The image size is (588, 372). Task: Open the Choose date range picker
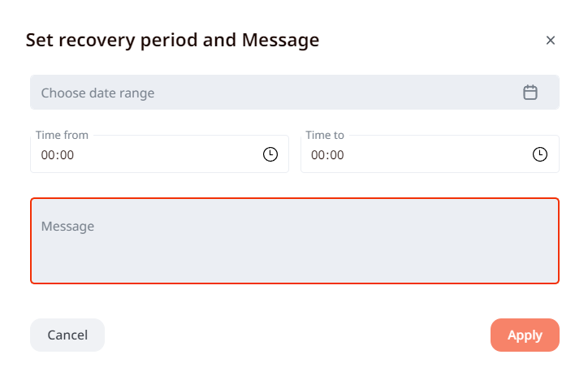point(276,93)
